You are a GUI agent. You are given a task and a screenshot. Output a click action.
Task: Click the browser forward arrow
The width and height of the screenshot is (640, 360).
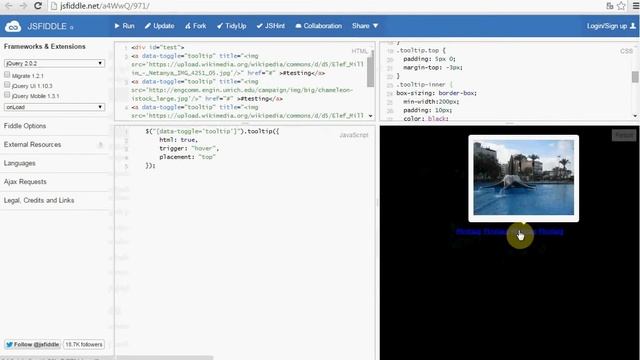coord(23,6)
